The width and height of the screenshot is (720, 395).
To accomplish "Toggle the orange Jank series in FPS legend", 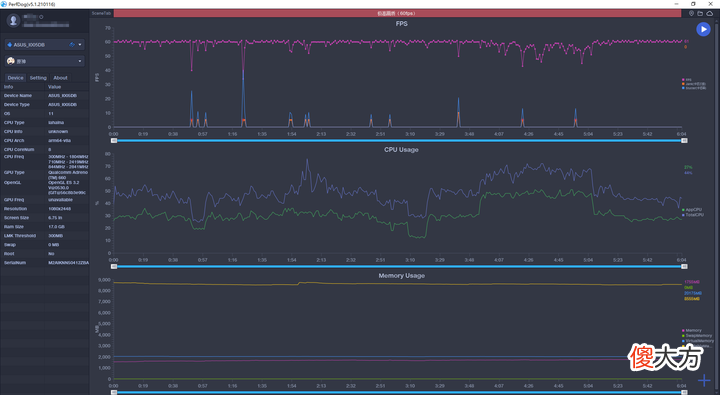I will [x=693, y=84].
